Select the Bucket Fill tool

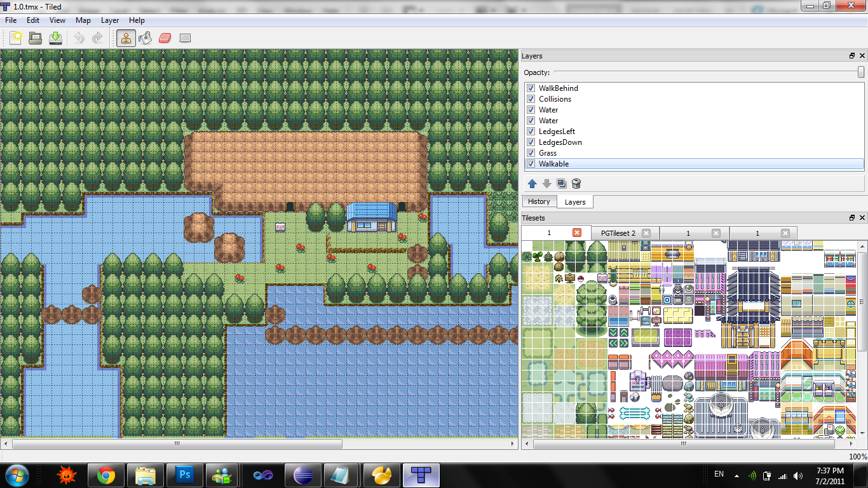point(146,38)
